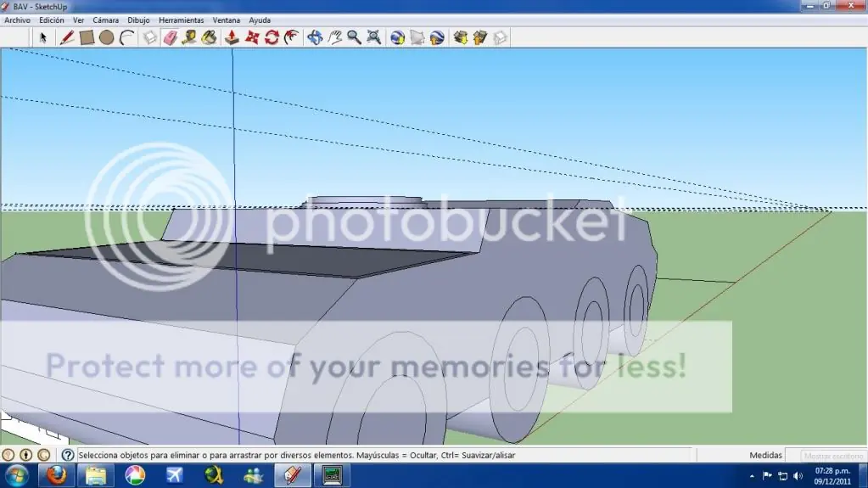Open the green Q taskbar app
The image size is (868, 488).
[x=214, y=475]
